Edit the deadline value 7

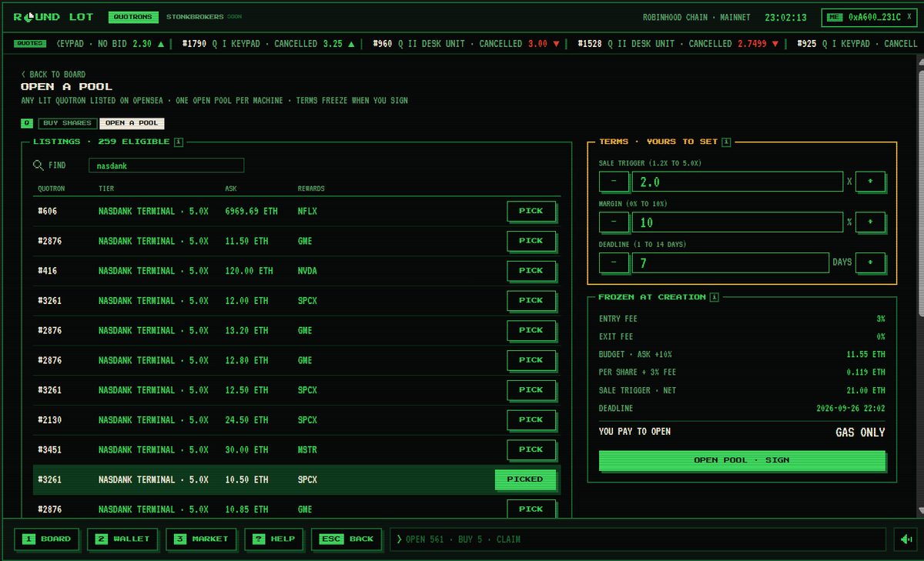[730, 262]
